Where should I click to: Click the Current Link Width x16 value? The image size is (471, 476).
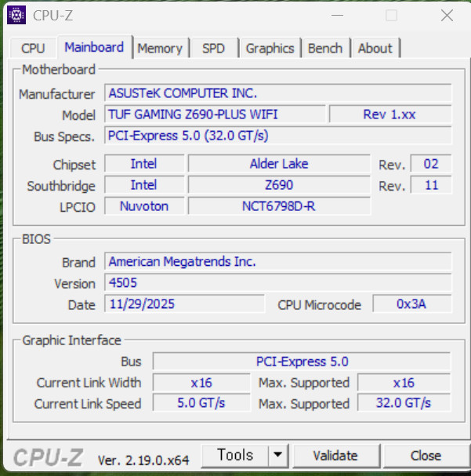[201, 383]
